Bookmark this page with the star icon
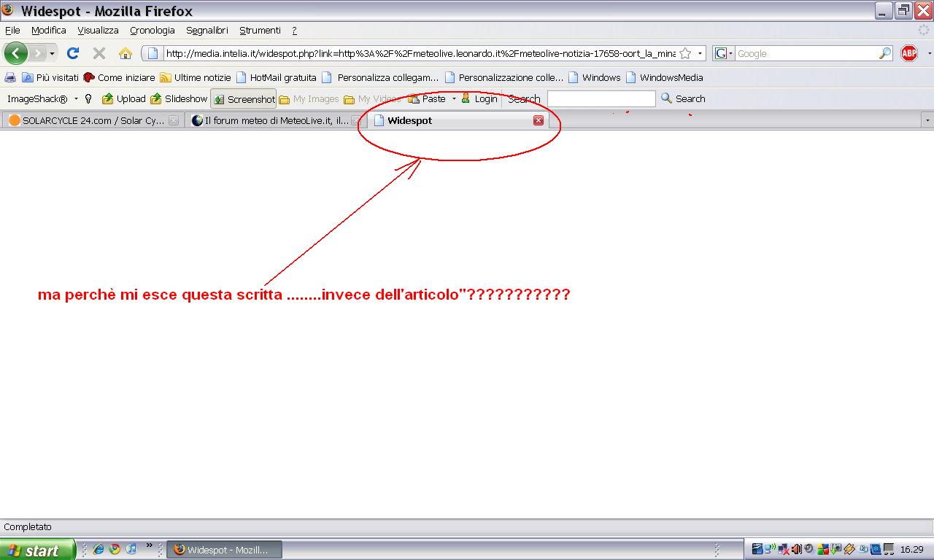This screenshot has width=934, height=560. pyautogui.click(x=685, y=53)
